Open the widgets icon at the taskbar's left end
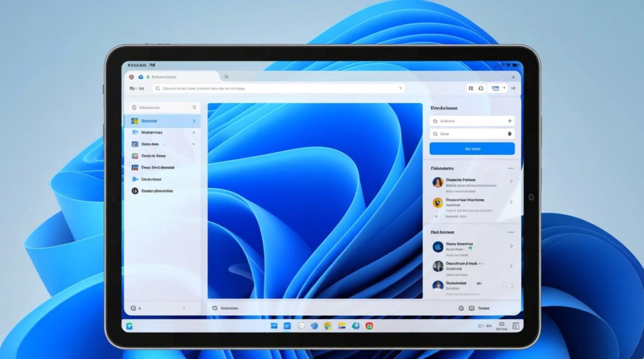The image size is (644, 359). click(129, 326)
